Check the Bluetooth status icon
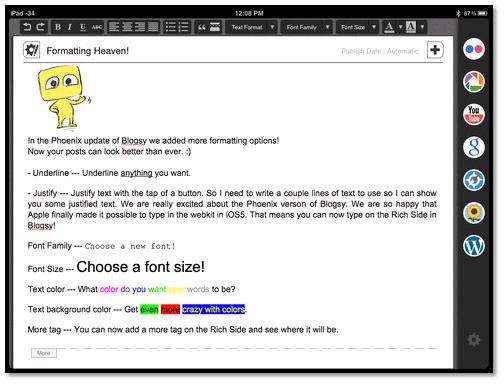 pos(458,13)
